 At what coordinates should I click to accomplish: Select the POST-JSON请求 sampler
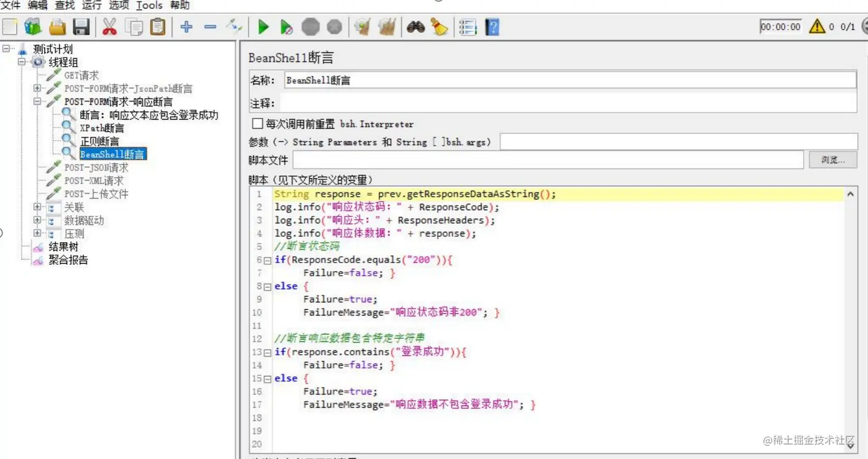pos(96,168)
